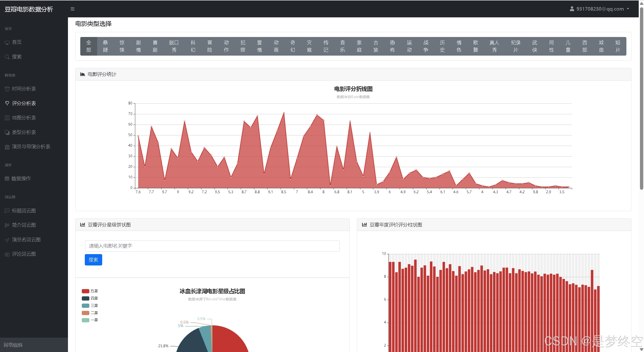
Task: Open 类型分析表 in the sidebar
Action: click(24, 132)
